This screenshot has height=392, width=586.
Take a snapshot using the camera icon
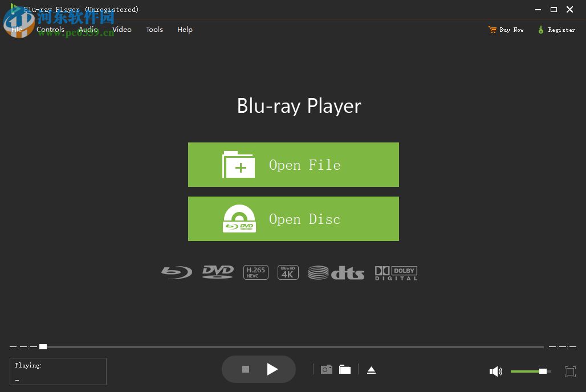[326, 369]
